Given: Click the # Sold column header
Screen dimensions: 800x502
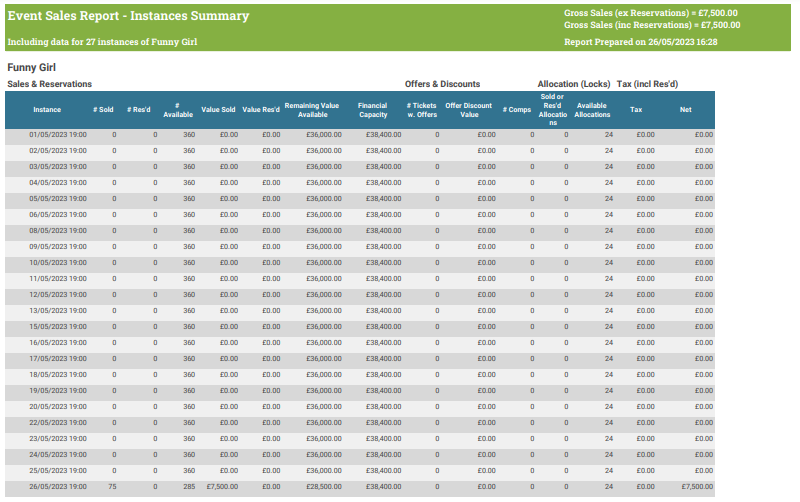Looking at the screenshot, I should 103,110.
